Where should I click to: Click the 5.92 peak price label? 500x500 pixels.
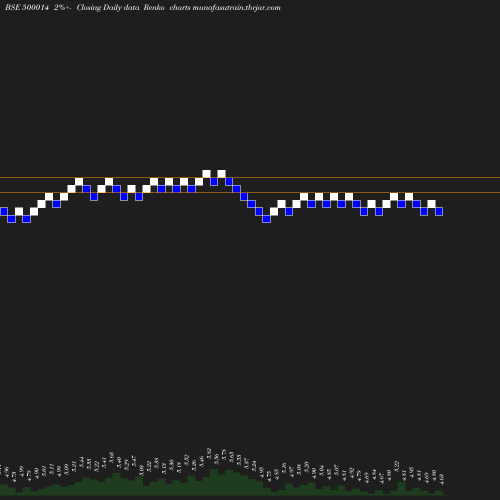(209, 454)
